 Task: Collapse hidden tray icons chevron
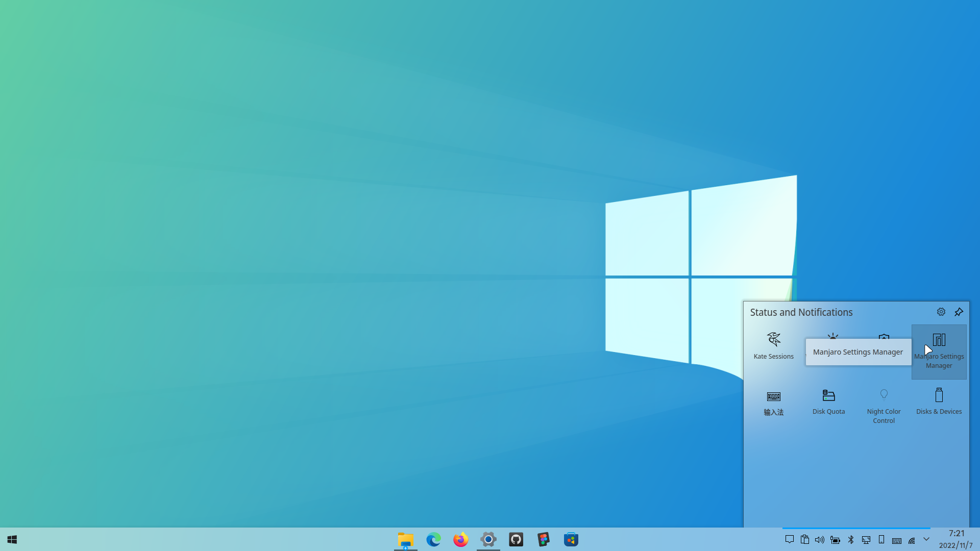926,539
